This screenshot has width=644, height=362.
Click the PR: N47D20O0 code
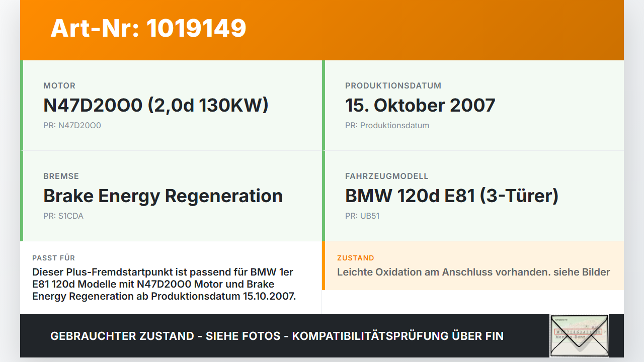tap(72, 126)
